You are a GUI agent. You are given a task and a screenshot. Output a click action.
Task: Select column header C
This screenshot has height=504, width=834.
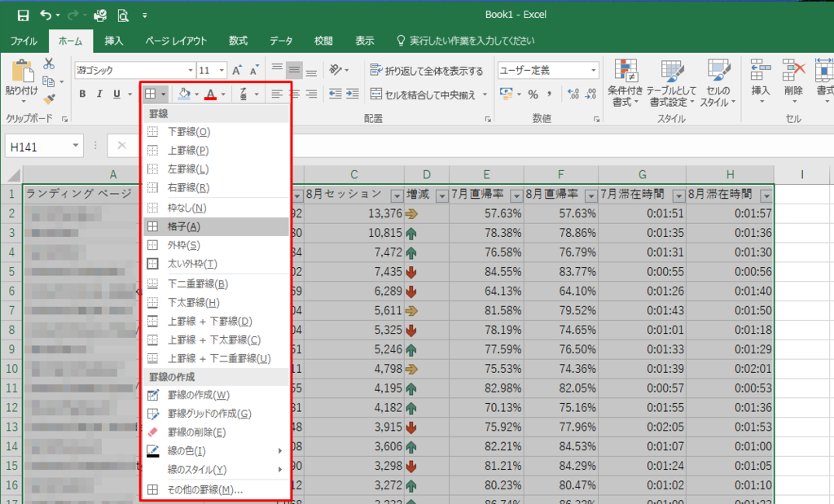(x=353, y=174)
